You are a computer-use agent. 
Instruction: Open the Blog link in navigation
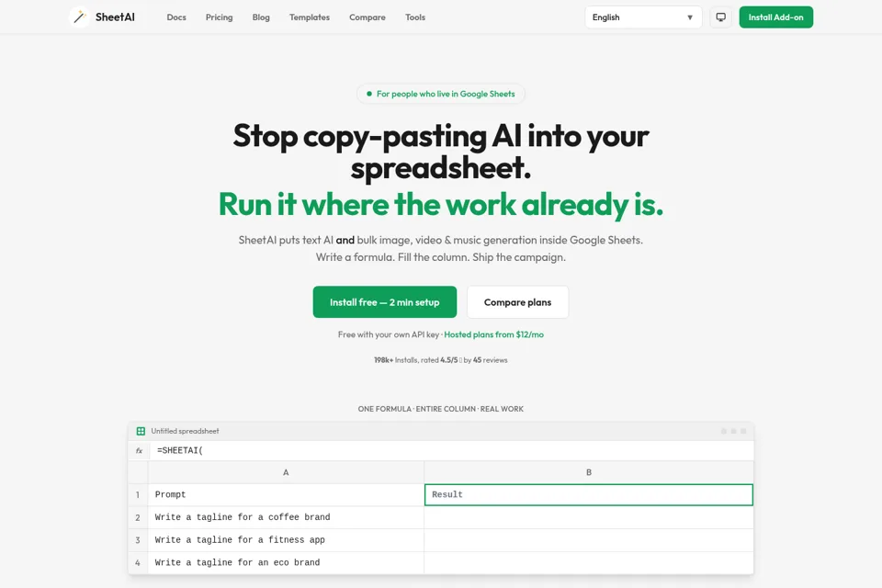point(261,17)
